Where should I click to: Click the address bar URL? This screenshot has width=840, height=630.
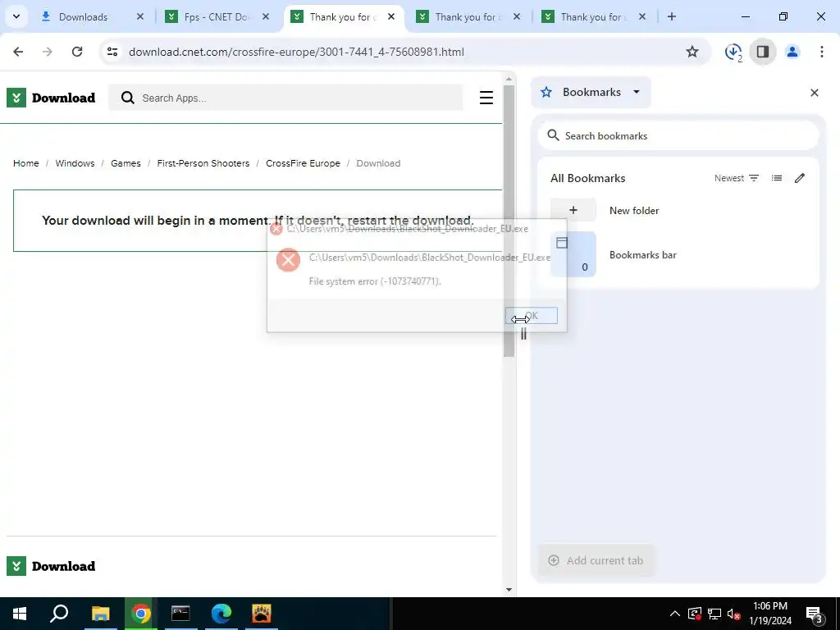(x=296, y=52)
